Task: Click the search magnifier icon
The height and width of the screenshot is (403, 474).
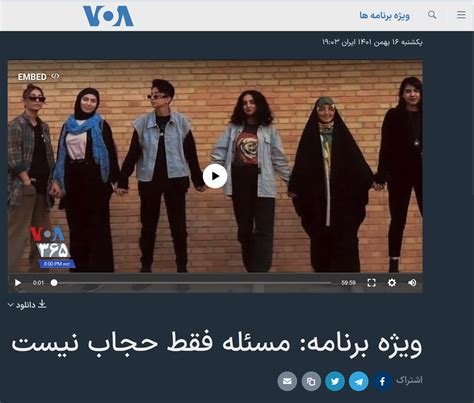Action: pyautogui.click(x=432, y=15)
